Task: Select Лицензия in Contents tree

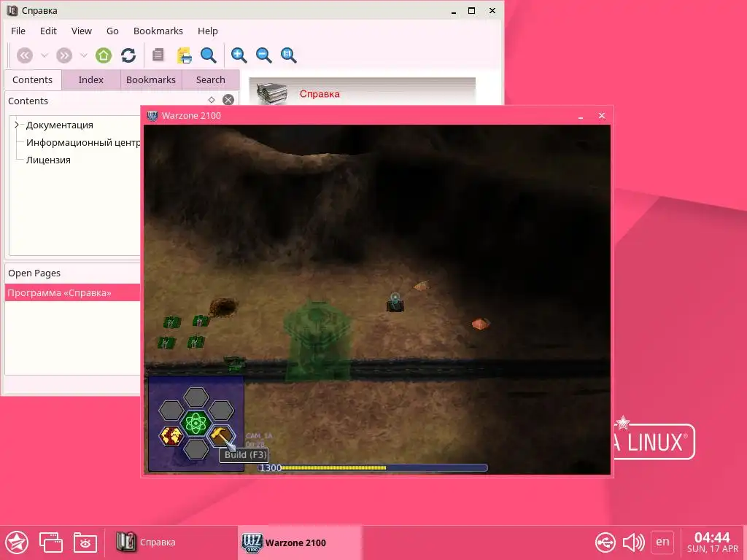Action: pos(48,160)
